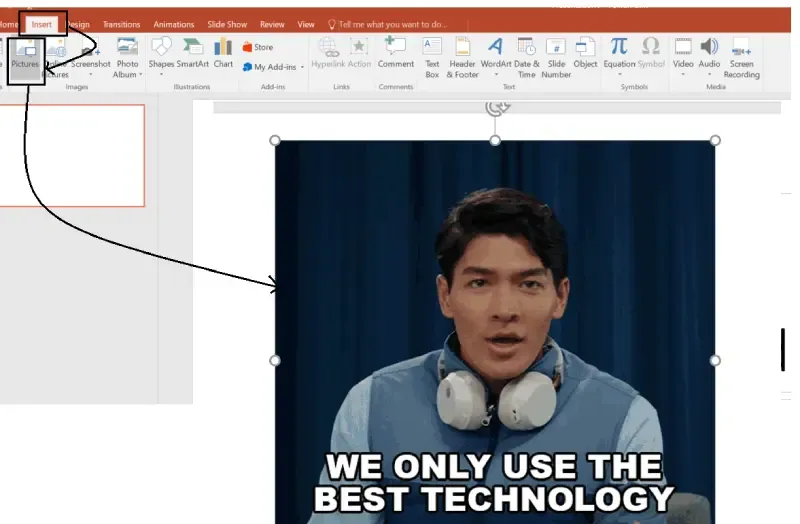Open the Video insert menu
Image resolution: width=800 pixels, height=524 pixels.
point(683,57)
